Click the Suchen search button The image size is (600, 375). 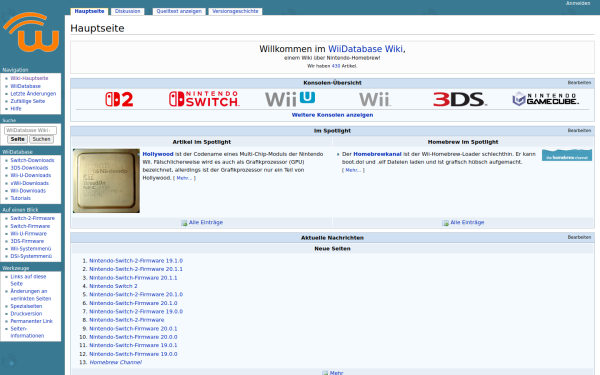pyautogui.click(x=41, y=139)
